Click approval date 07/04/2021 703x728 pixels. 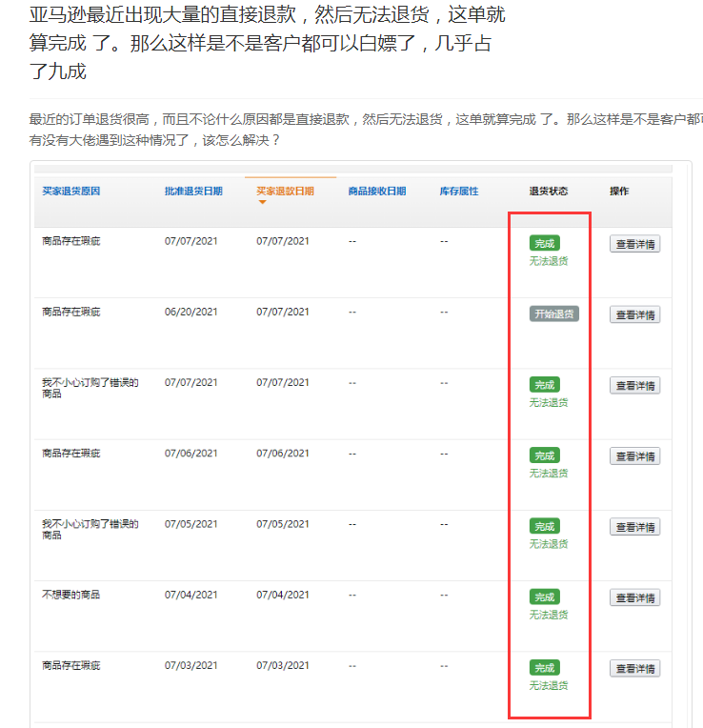point(191,595)
